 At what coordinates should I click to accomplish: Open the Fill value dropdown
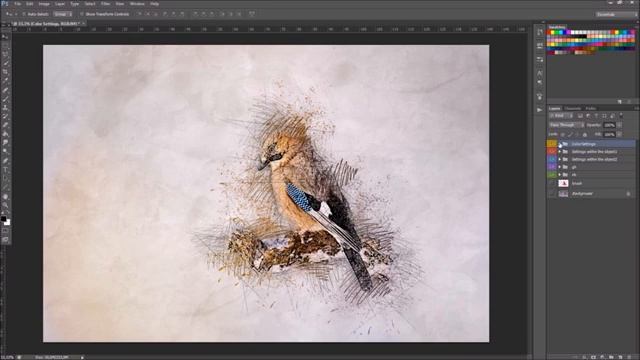point(620,134)
